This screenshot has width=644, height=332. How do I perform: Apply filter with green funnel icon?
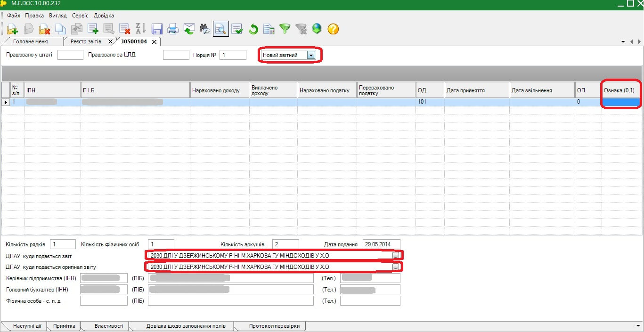point(285,29)
